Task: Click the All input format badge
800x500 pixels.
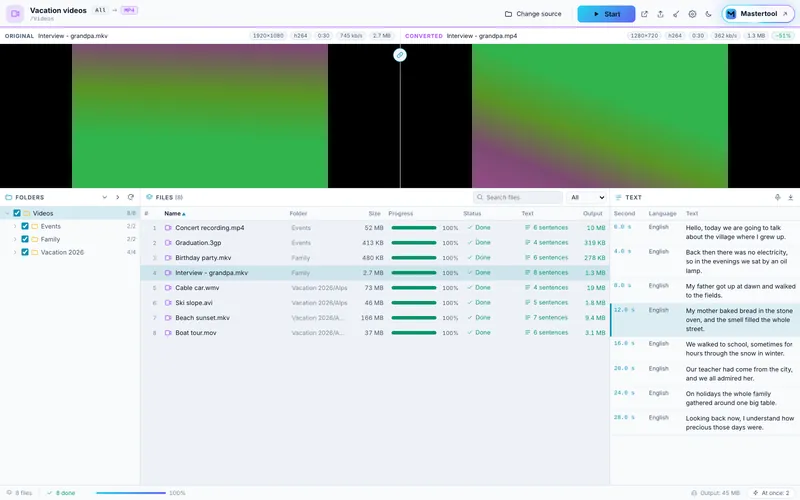Action: coord(101,10)
